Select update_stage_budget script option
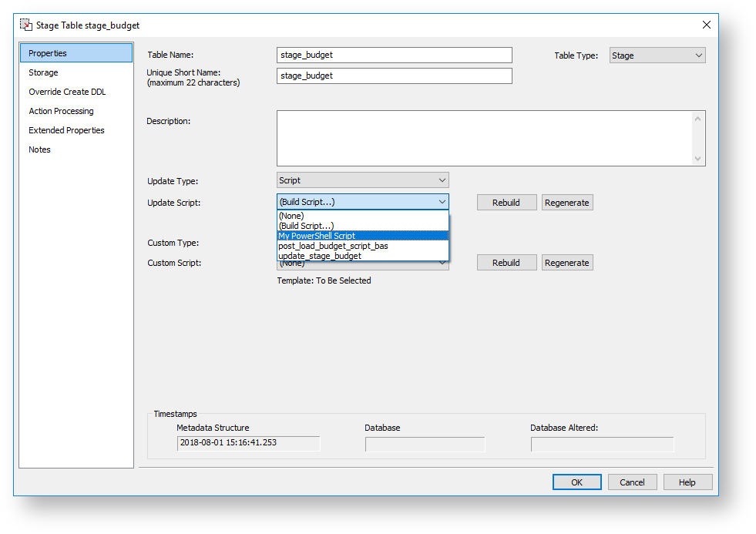The image size is (756, 534). (320, 256)
